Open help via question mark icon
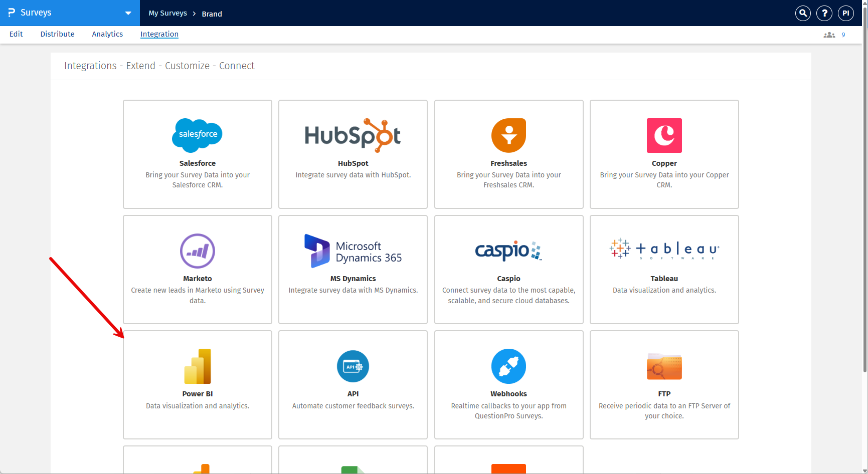 coord(824,13)
